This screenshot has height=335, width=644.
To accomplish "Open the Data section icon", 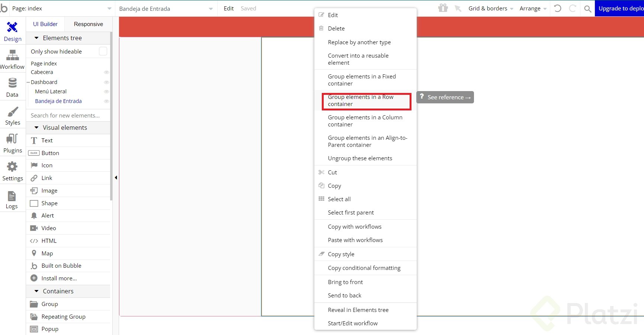I will coord(12,83).
